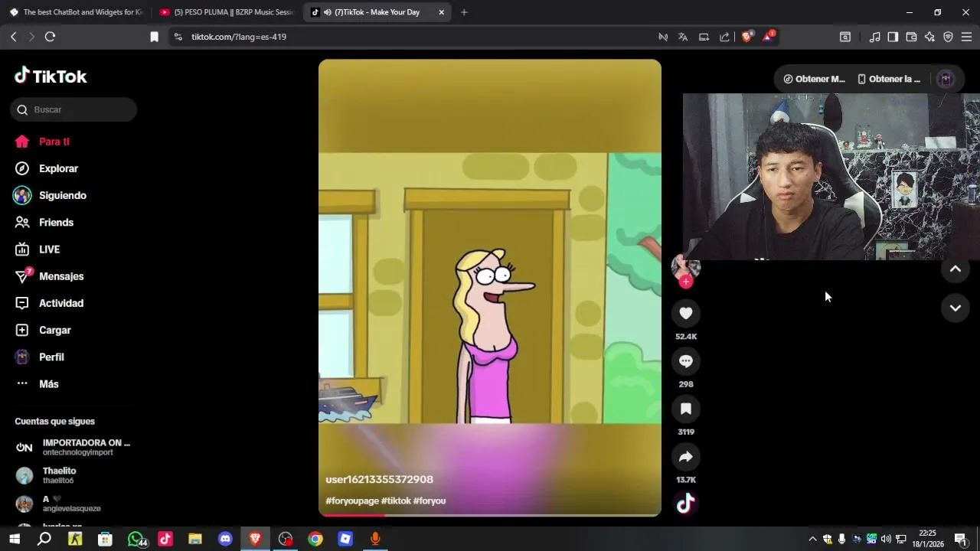Open user16213355372908 profile link

379,479
